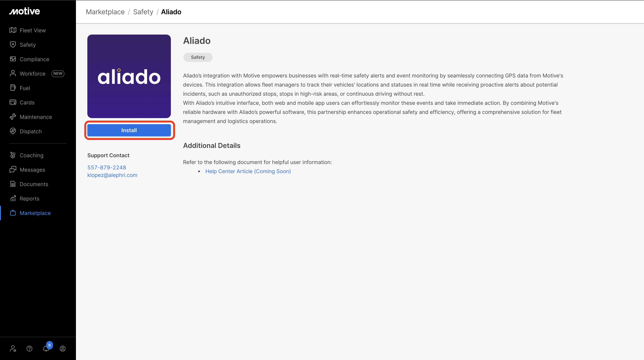Select Maintenance in the sidebar

[36, 117]
